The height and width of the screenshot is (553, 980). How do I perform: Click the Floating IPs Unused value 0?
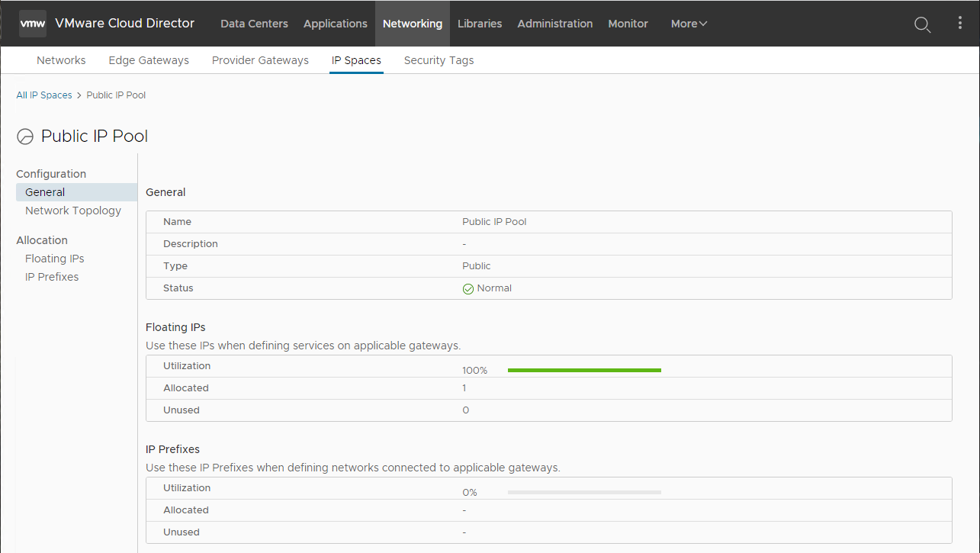click(465, 410)
